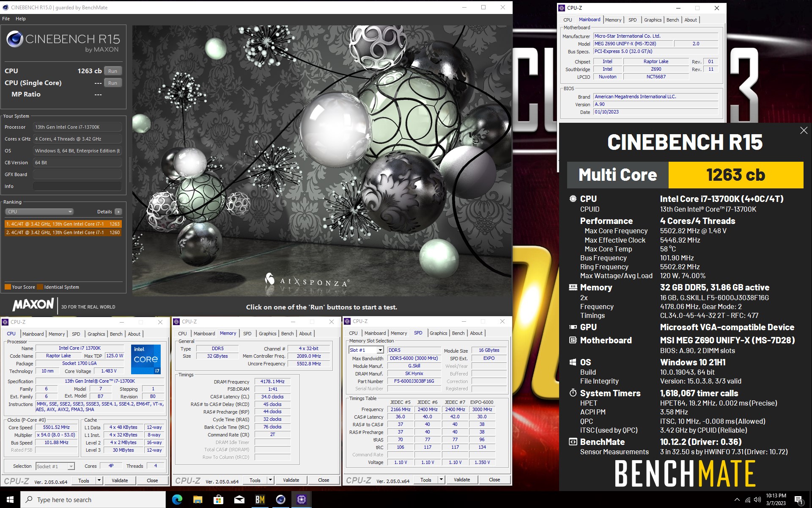The height and width of the screenshot is (508, 812).
Task: Open the Slot #1 dropdown in SPD window
Action: tap(380, 350)
